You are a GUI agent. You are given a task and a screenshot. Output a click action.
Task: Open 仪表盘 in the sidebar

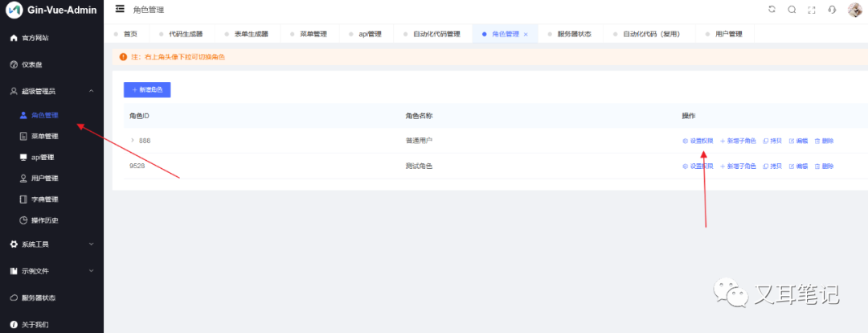pos(51,65)
